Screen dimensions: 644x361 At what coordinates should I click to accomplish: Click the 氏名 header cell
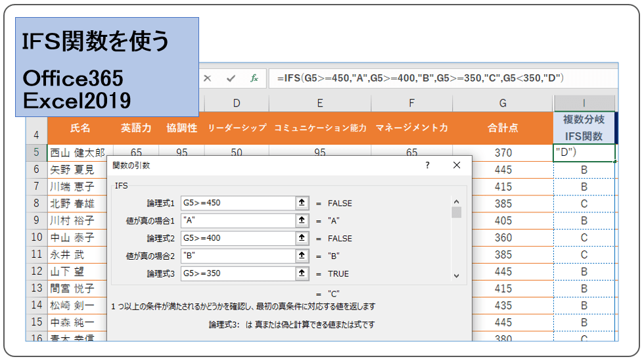[80, 128]
